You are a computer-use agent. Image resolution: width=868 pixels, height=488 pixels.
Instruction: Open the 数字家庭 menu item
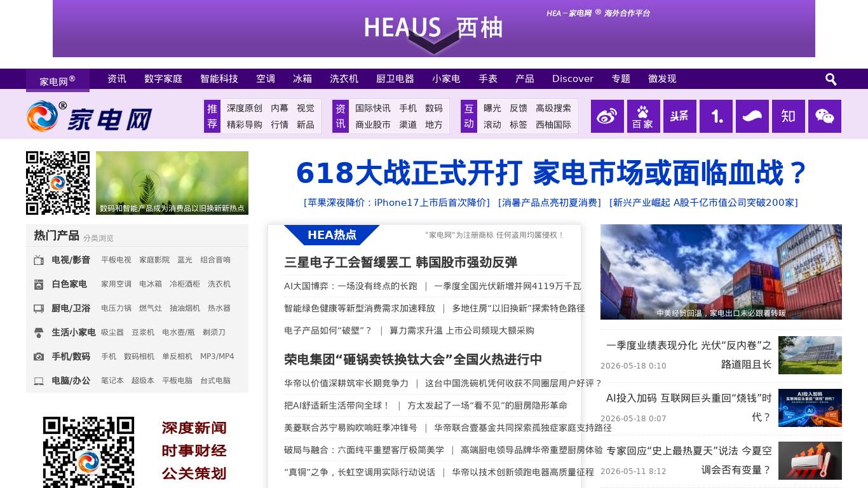point(163,79)
